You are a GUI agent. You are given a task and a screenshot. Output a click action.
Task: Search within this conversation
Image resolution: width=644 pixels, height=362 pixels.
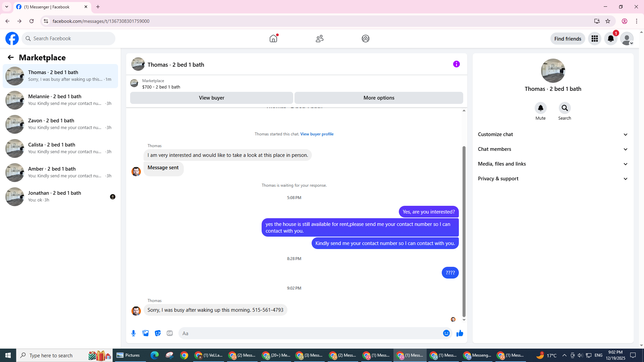pyautogui.click(x=565, y=108)
